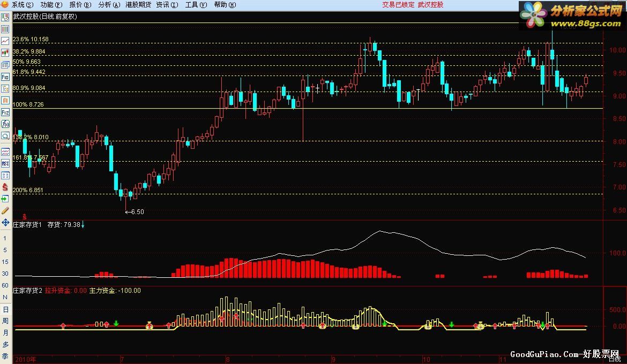Screen dimensions: 627x364
Task: Select the 周 weekly period button
Action: (5, 321)
